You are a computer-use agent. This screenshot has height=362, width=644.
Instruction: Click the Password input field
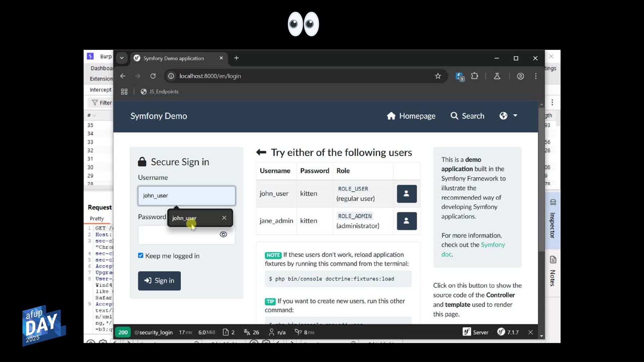click(x=186, y=235)
